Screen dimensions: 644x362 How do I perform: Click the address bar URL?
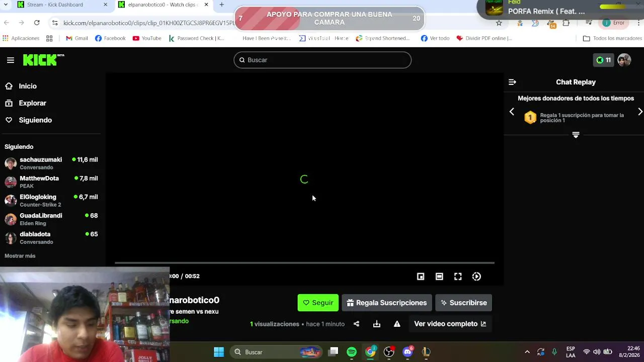coord(149,23)
